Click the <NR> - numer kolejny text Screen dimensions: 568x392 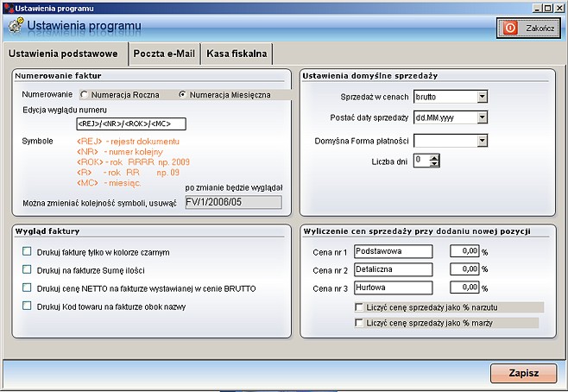click(120, 152)
